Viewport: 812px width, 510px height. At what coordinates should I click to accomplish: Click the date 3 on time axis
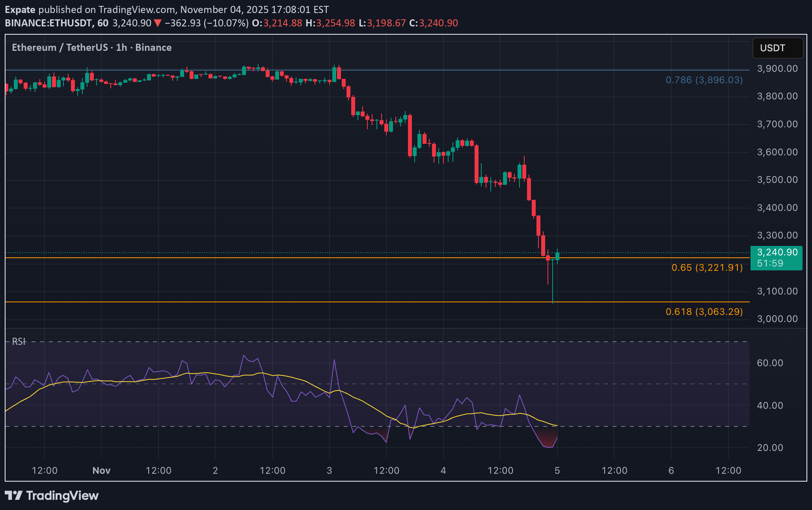329,470
